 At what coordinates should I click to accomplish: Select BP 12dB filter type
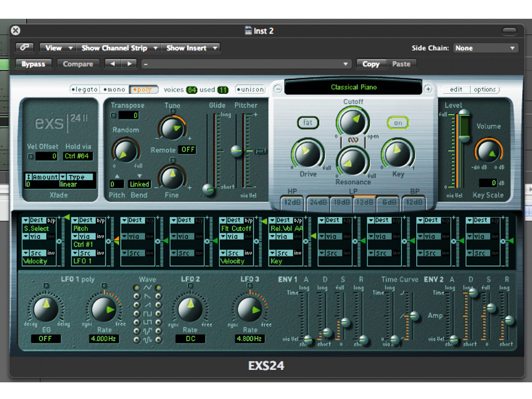[x=414, y=203]
